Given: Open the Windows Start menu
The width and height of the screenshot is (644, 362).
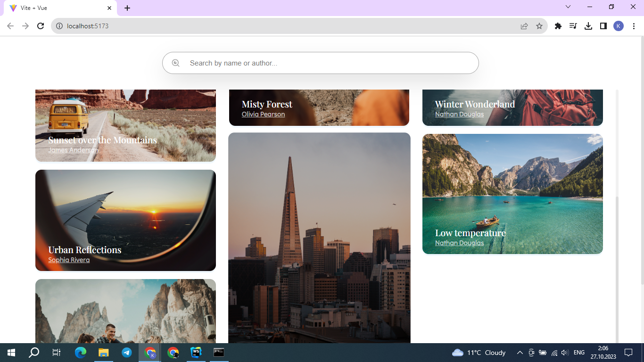Looking at the screenshot, I should (10, 352).
